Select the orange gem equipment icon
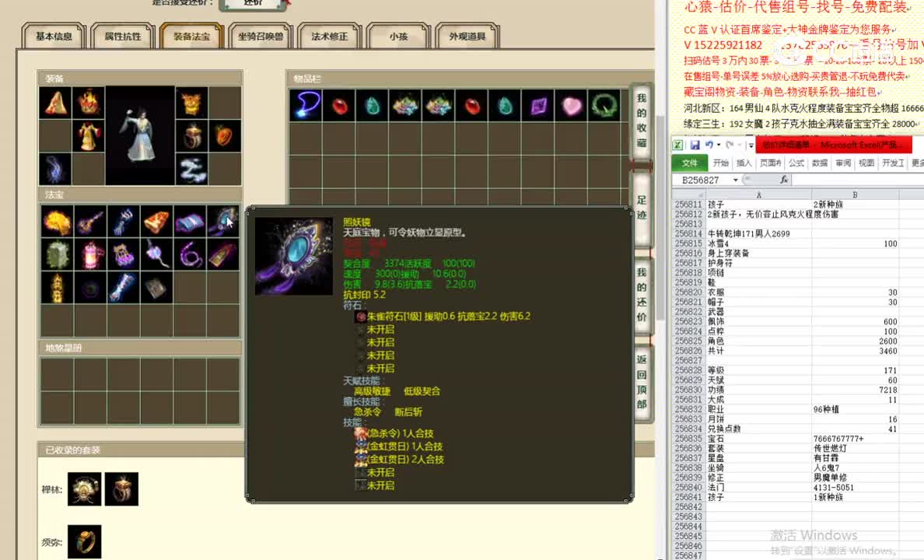This screenshot has width=924, height=560. click(x=225, y=136)
